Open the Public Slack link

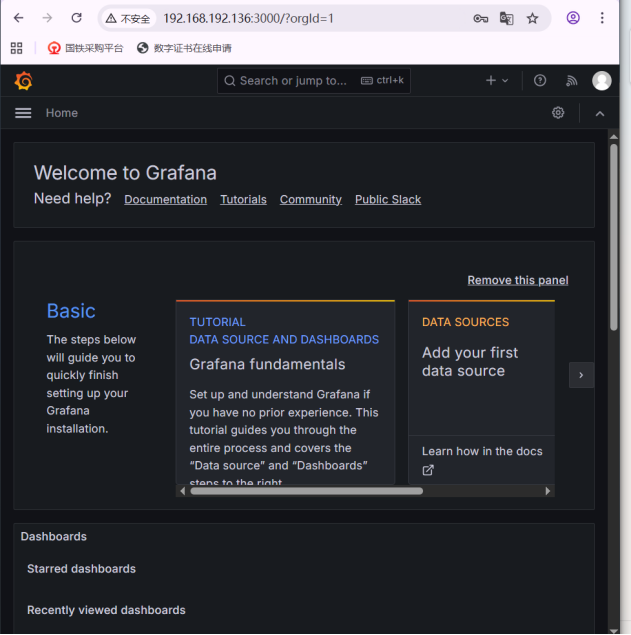point(388,199)
